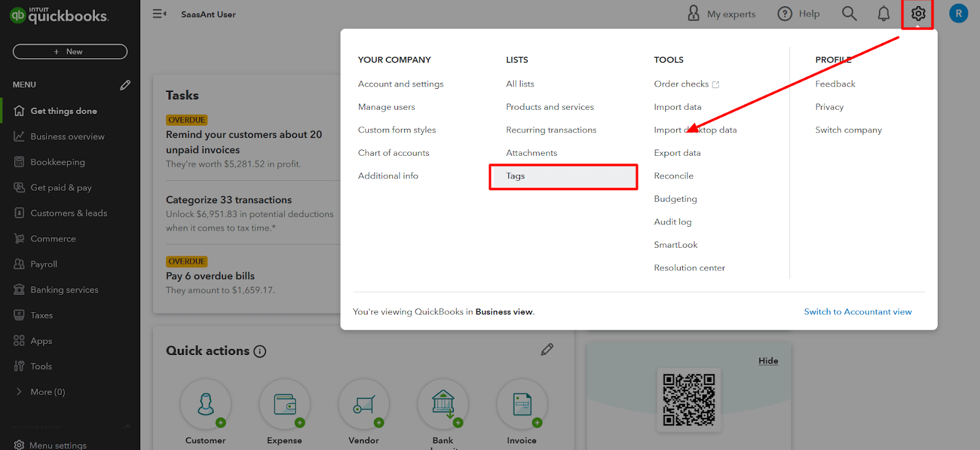Screen dimensions: 980x450
Task: Open Budgeting under Tools
Action: coord(676,199)
